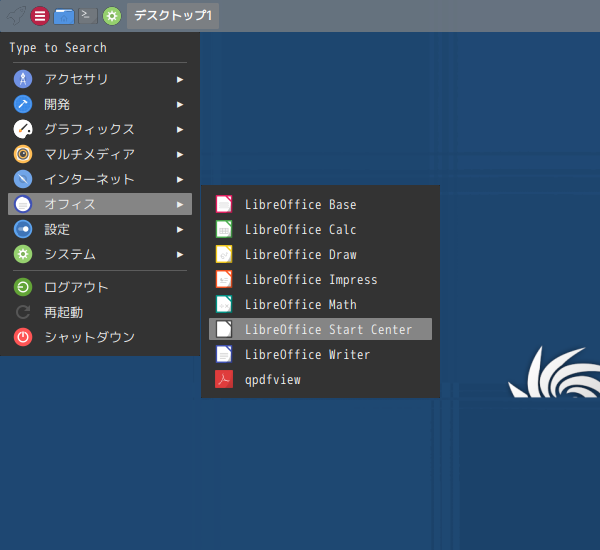Open the マルチメディア menu category
Image resolution: width=600 pixels, height=550 pixels.
coord(100,154)
